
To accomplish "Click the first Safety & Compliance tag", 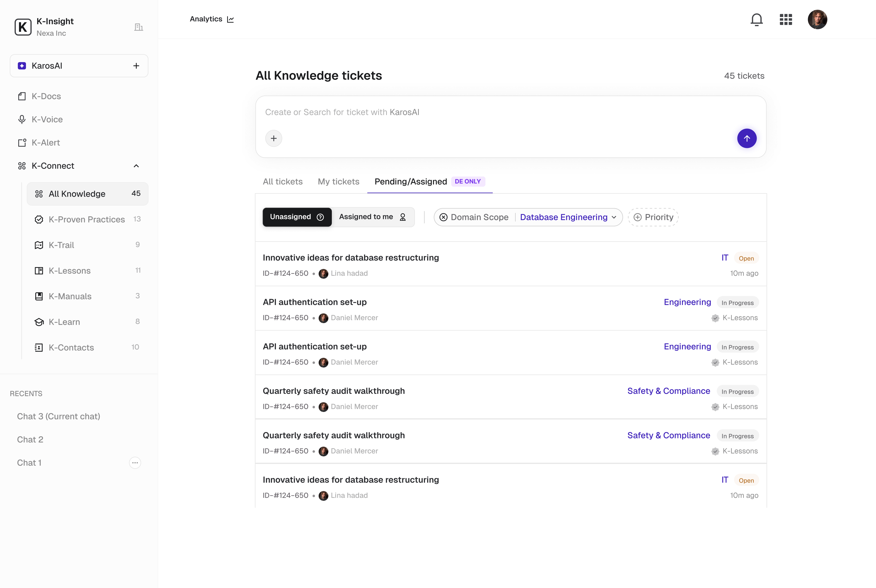I will coord(668,391).
